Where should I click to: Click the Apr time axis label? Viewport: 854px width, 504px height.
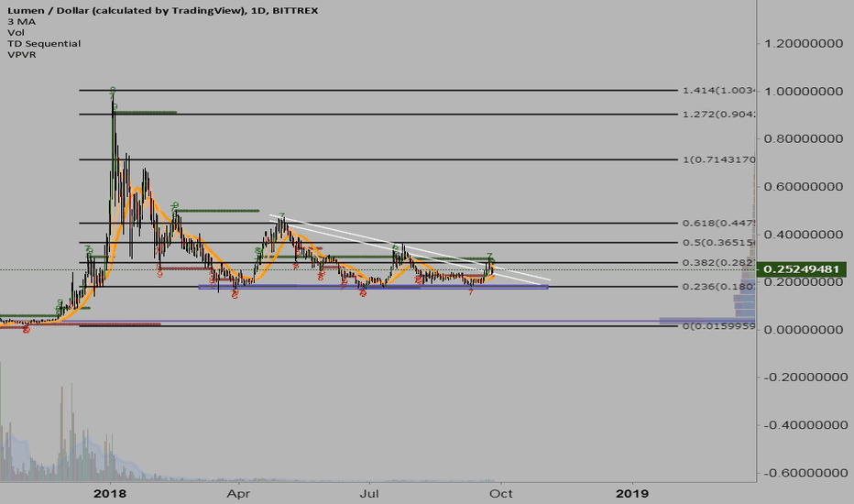point(238,494)
